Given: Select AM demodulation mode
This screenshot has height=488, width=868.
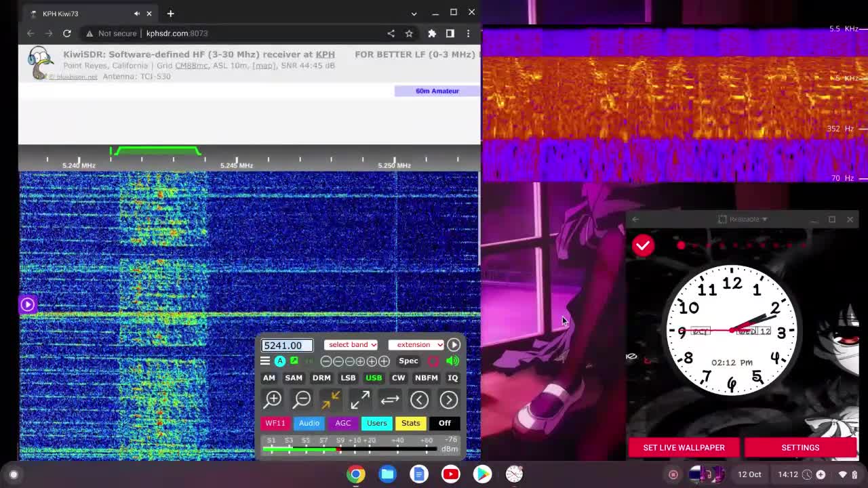Looking at the screenshot, I should [x=269, y=378].
